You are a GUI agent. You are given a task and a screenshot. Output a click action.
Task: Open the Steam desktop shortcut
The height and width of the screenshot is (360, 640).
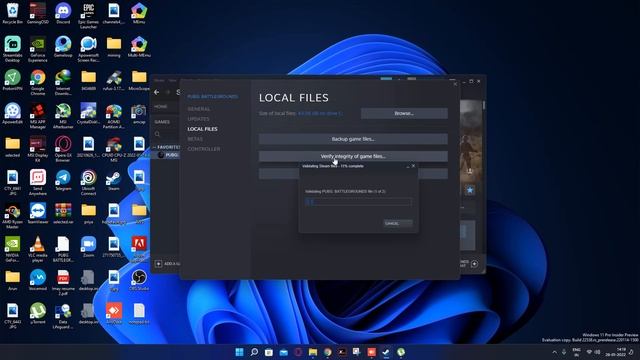click(114, 180)
